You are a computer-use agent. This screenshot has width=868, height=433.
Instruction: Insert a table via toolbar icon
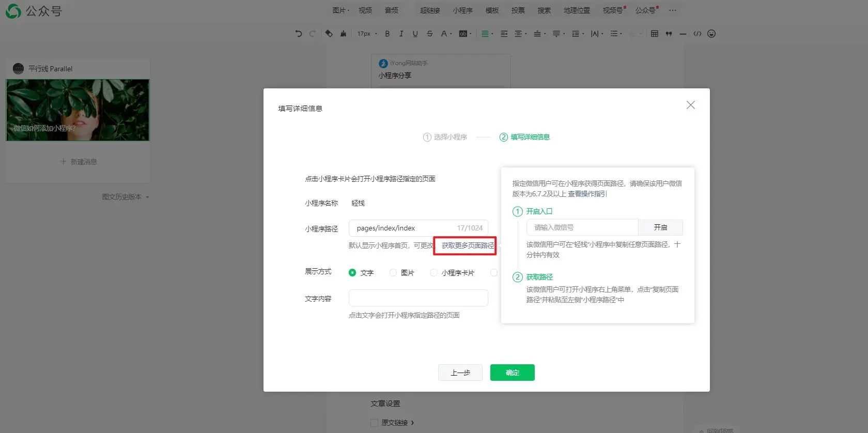pyautogui.click(x=654, y=34)
